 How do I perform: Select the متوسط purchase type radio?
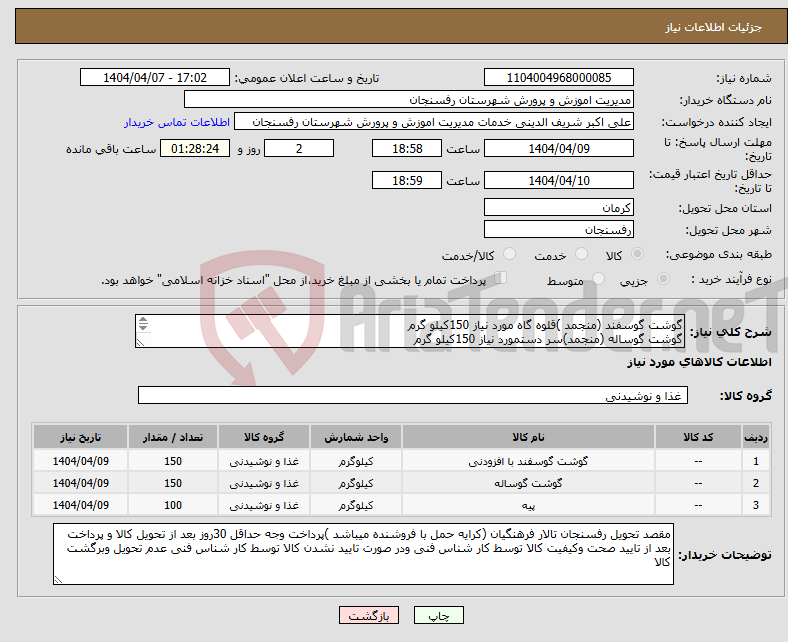pyautogui.click(x=598, y=279)
